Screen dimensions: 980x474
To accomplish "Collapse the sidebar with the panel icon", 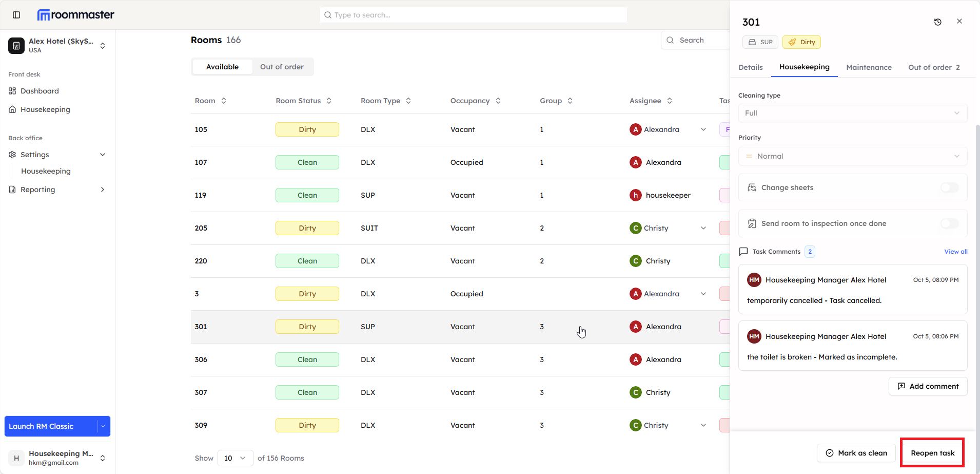I will tap(16, 15).
